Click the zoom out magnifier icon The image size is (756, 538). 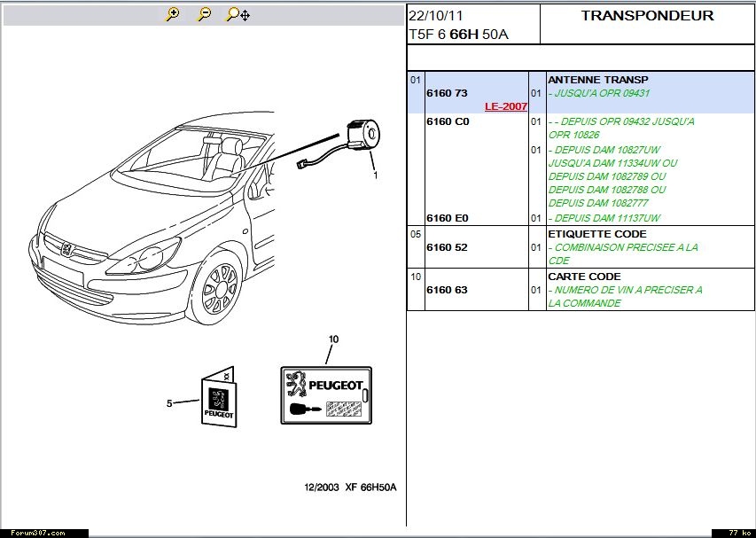point(204,14)
